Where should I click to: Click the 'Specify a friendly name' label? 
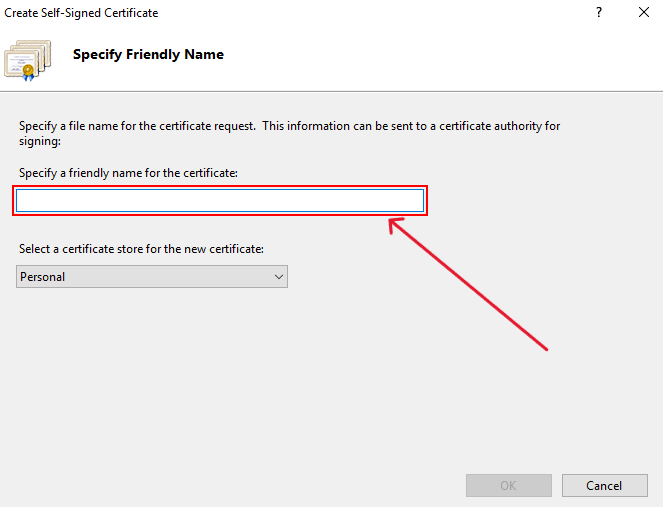(128, 173)
